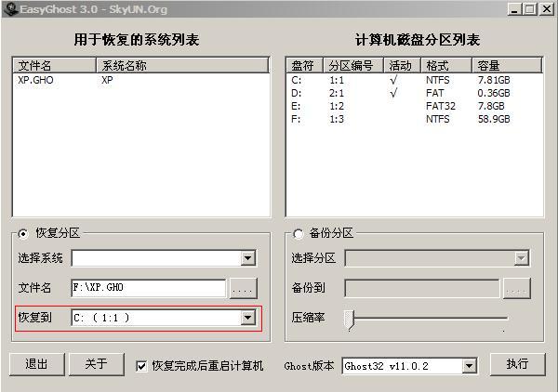
Task: Select the C: partition row
Action: (x=414, y=80)
